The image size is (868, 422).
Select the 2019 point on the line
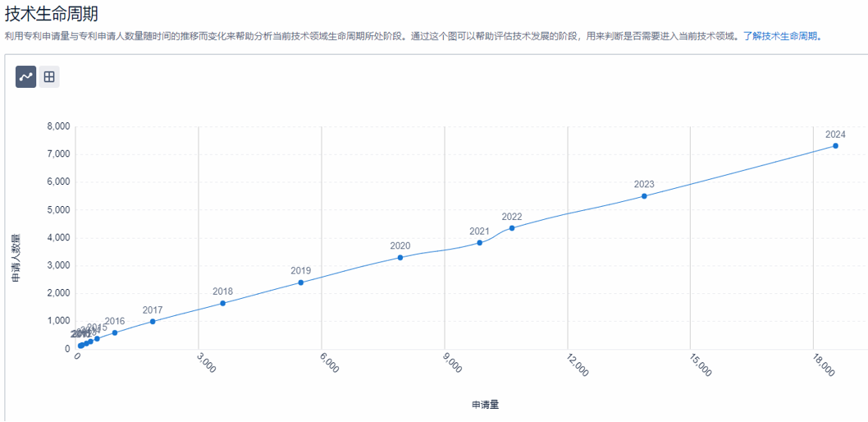coord(301,282)
